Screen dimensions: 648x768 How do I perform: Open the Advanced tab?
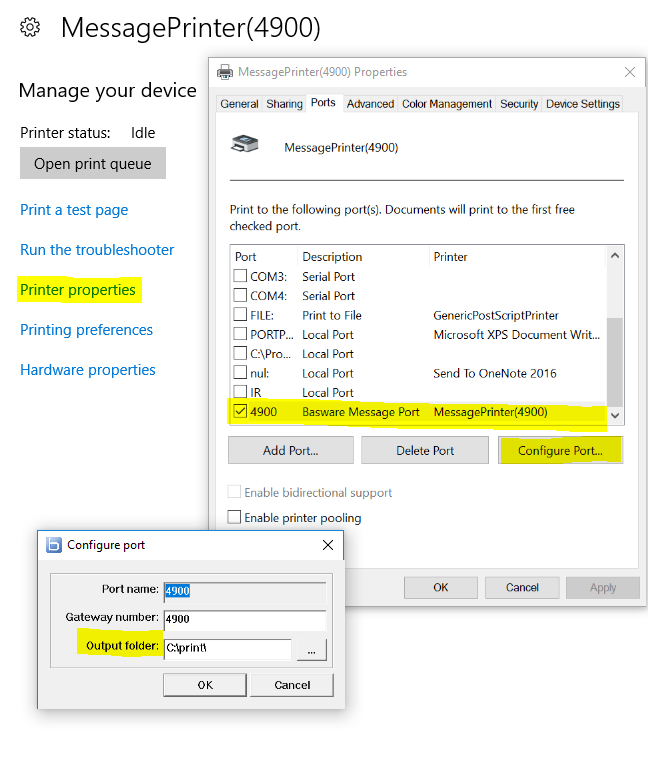click(370, 104)
